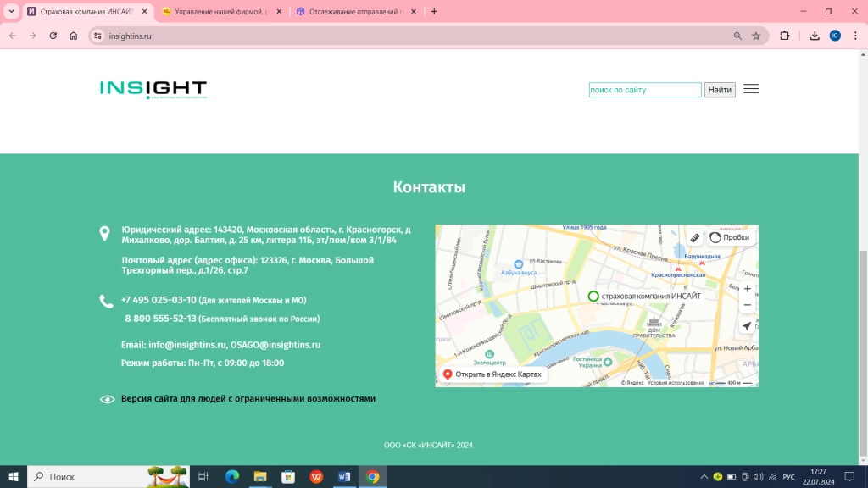868x488 pixels.
Task: Click the browser address bar
Action: 415,36
